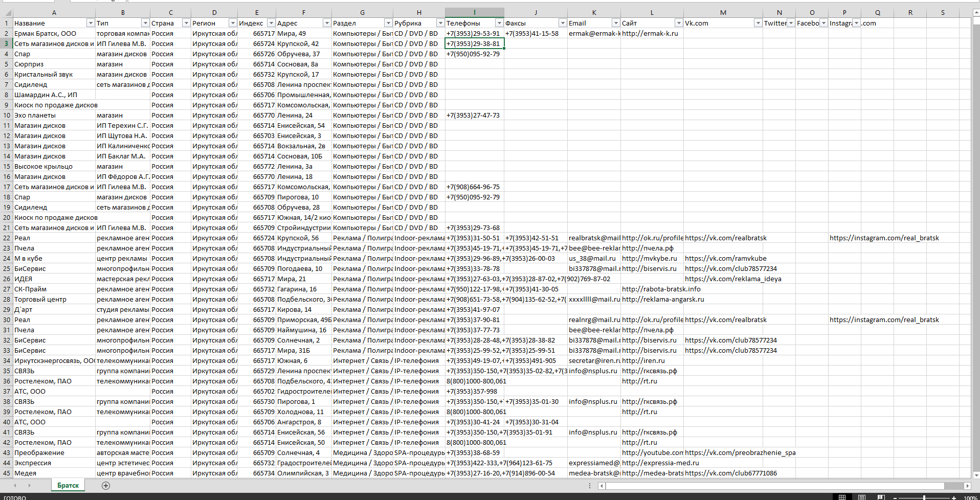The image size is (980, 500).
Task: Select cell with name Ермак Братск, ООО
Action: [x=54, y=33]
